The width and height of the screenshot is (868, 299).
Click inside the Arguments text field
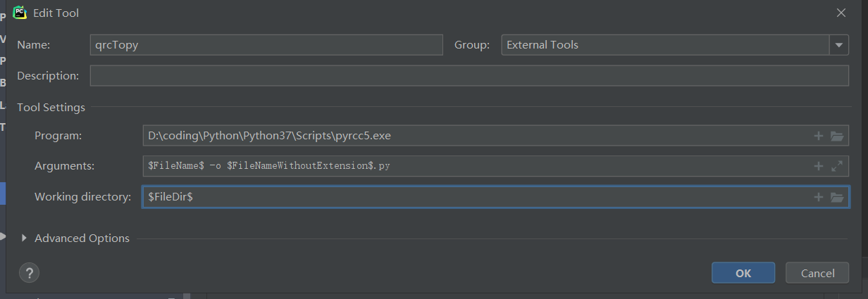click(472, 166)
